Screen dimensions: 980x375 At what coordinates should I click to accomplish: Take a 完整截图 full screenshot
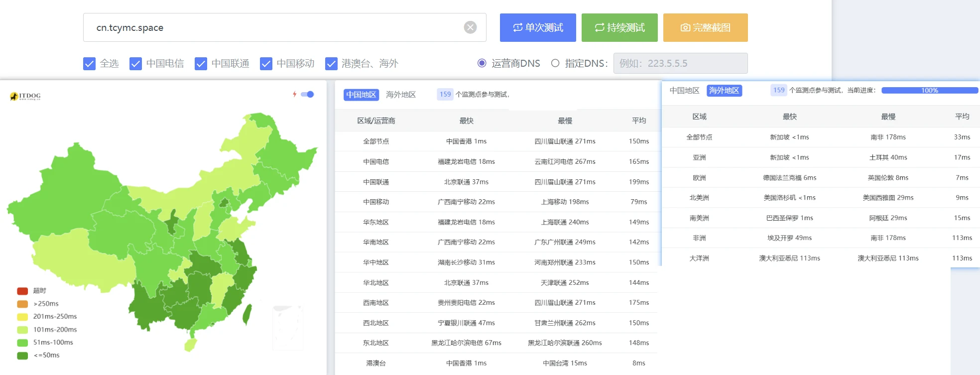(706, 27)
